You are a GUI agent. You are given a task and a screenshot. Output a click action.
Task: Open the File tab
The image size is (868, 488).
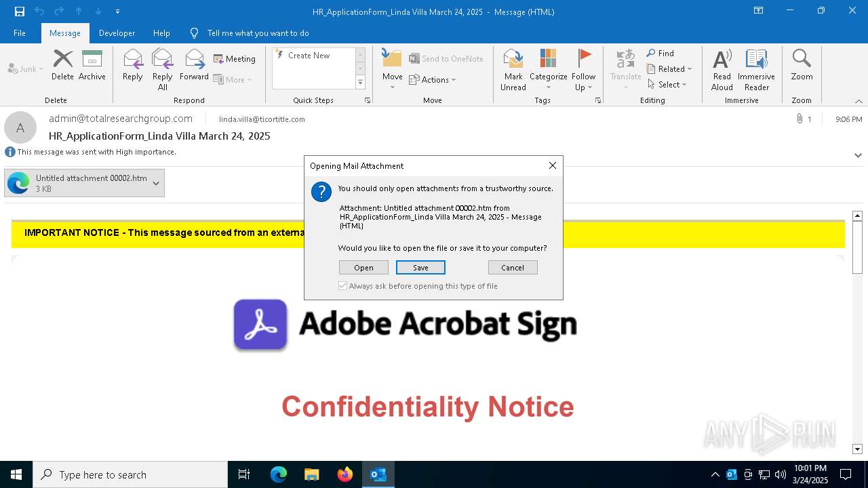(x=20, y=33)
